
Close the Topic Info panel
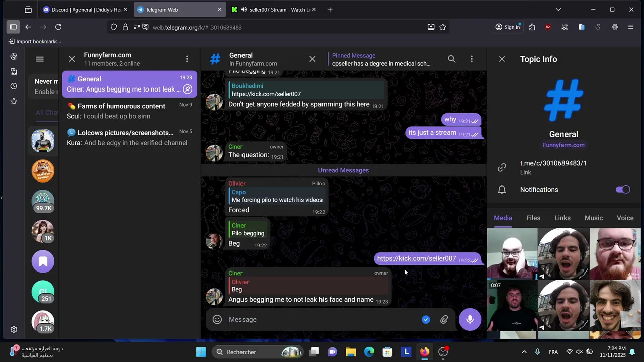coord(502,59)
